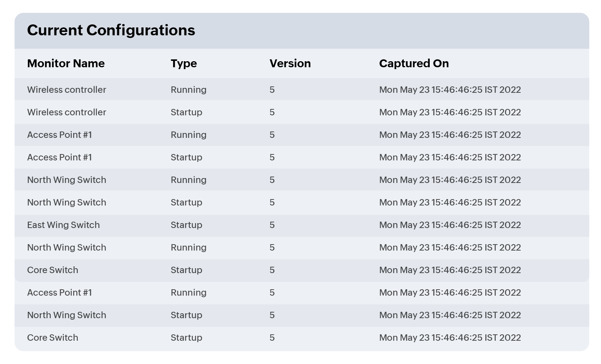The image size is (601, 364).
Task: Click captured date of Wireless controller Startup row
Action: (450, 112)
